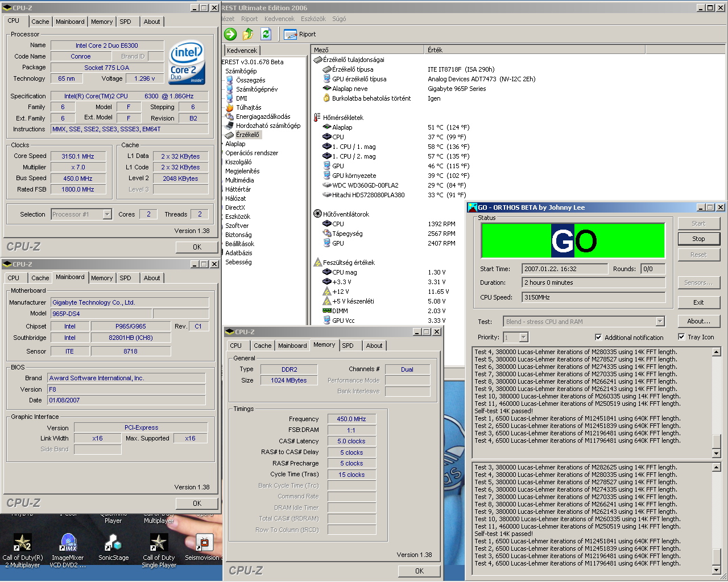Click Számítógépnév tree item icon
The width and height of the screenshot is (728, 582).
pos(230,89)
